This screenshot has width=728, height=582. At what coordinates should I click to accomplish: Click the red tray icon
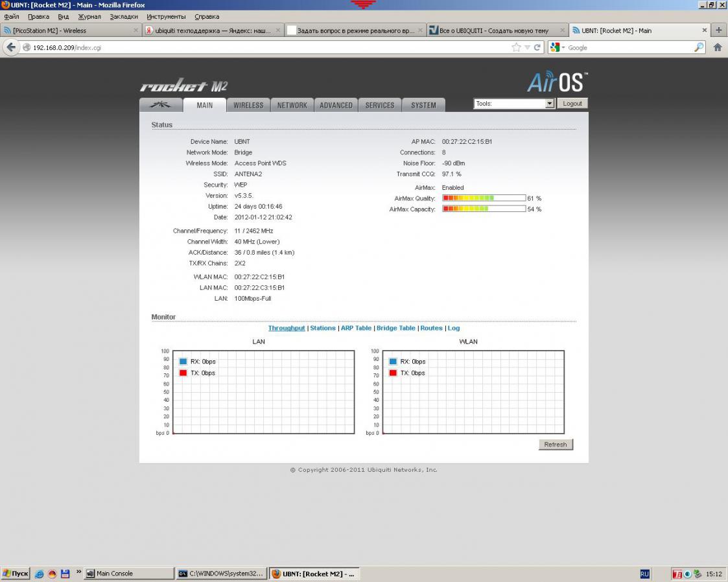point(677,575)
